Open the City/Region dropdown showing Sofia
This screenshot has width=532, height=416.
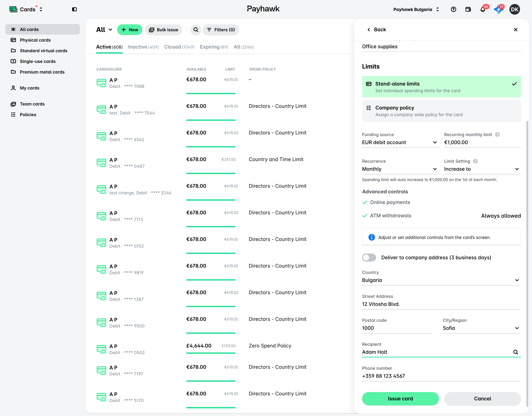(x=482, y=328)
